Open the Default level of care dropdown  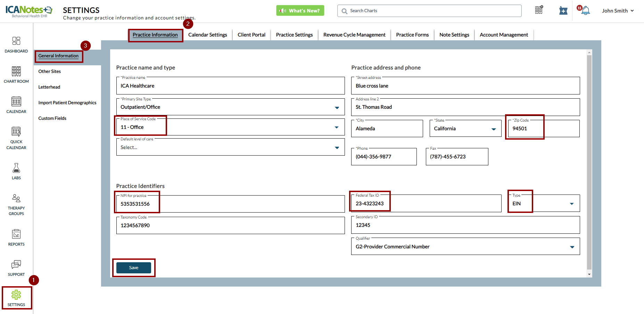336,148
